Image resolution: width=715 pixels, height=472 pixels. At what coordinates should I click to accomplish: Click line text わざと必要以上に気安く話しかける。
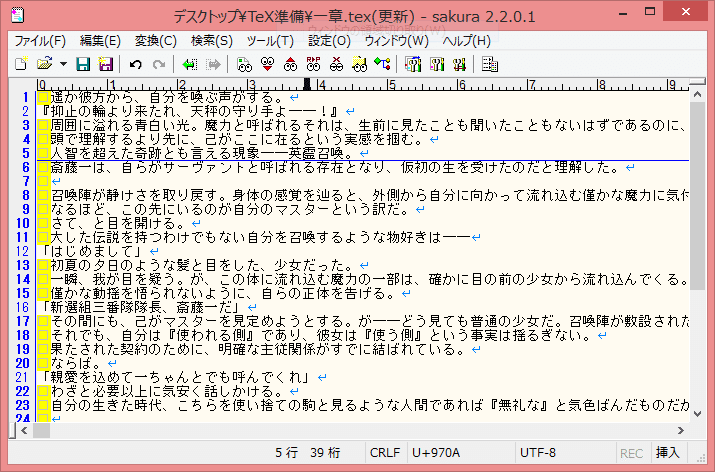click(169, 391)
